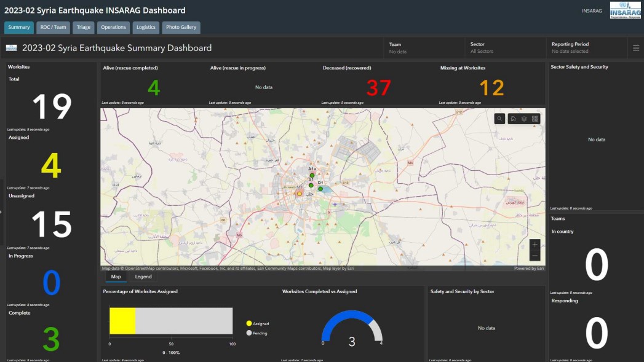Open the basemap gallery grid icon
Screen dimensions: 644x362
click(535, 119)
